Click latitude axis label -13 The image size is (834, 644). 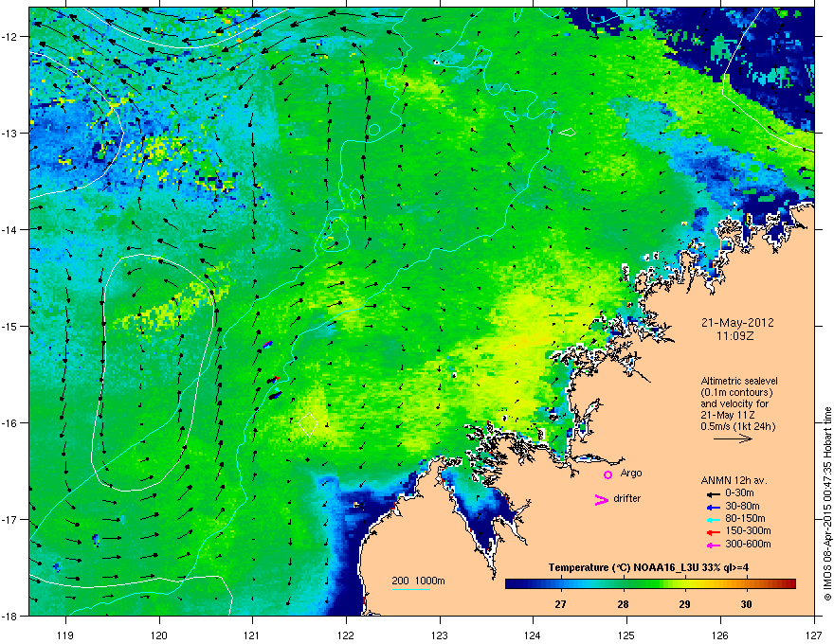[x=10, y=133]
